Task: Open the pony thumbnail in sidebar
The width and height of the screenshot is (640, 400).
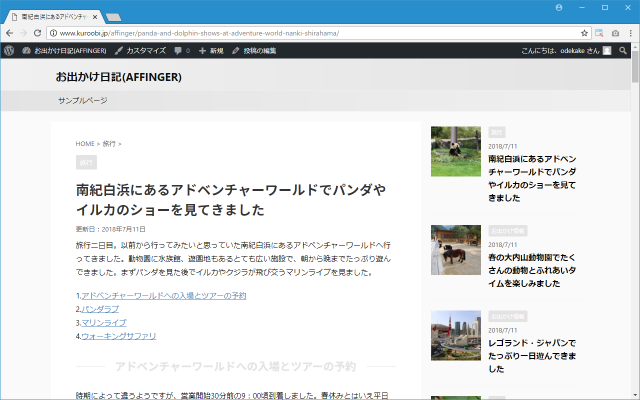Action: pyautogui.click(x=456, y=250)
